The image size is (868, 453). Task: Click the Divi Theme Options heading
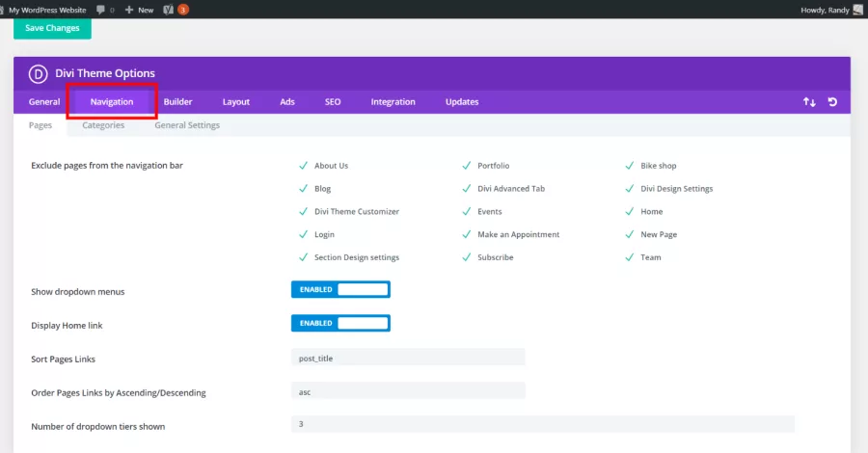tap(105, 73)
